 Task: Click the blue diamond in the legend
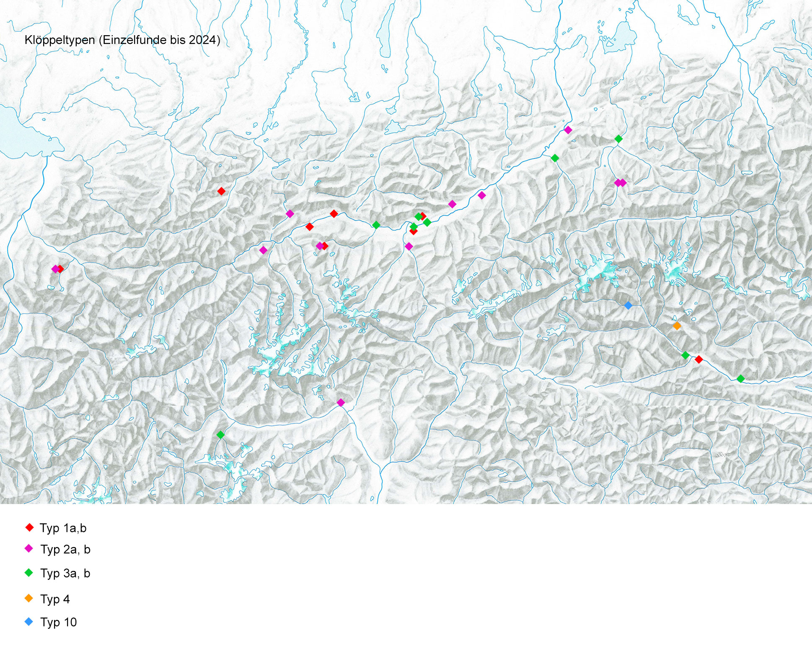point(29,622)
